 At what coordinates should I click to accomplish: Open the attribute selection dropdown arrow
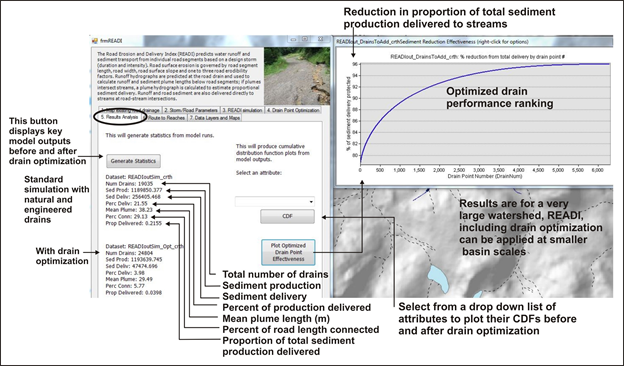pyautogui.click(x=311, y=202)
